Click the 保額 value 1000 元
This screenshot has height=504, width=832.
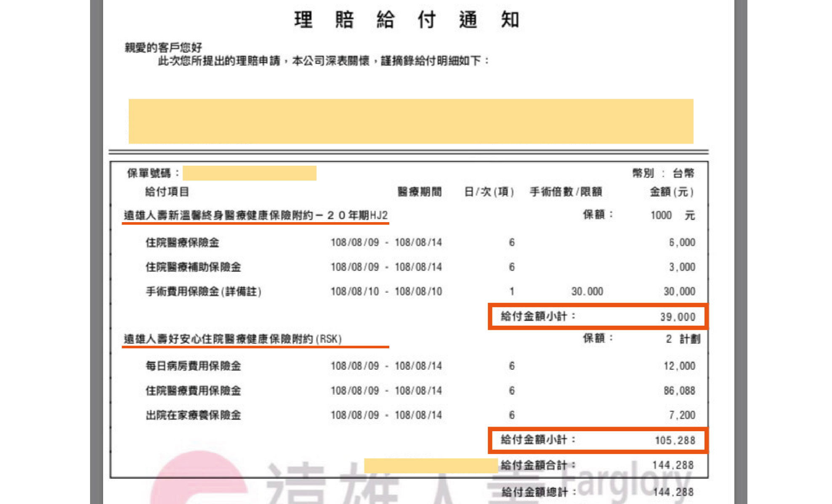(673, 215)
